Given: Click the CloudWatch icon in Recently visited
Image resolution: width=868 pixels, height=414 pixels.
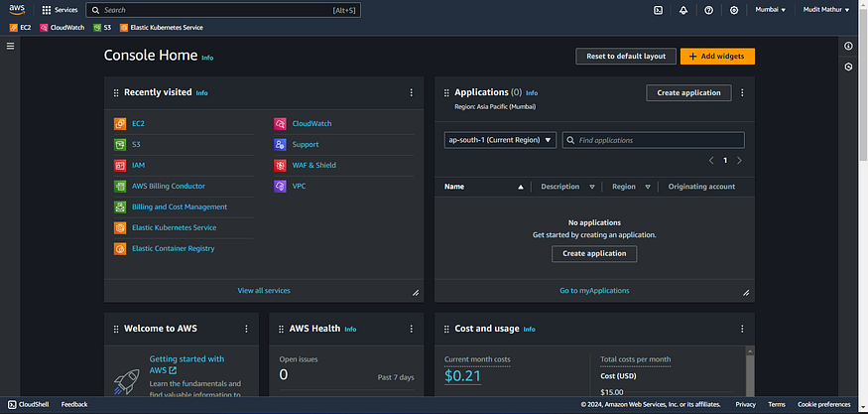Looking at the screenshot, I should (x=280, y=123).
